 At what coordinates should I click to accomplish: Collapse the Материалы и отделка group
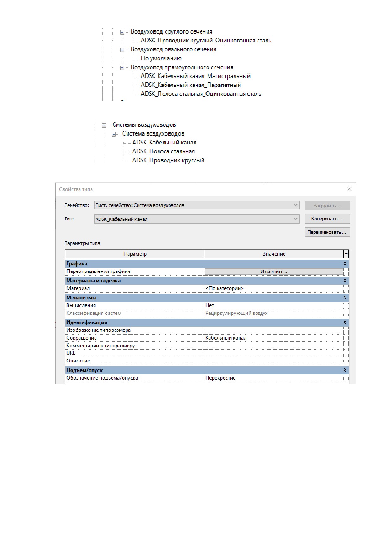coord(345,280)
